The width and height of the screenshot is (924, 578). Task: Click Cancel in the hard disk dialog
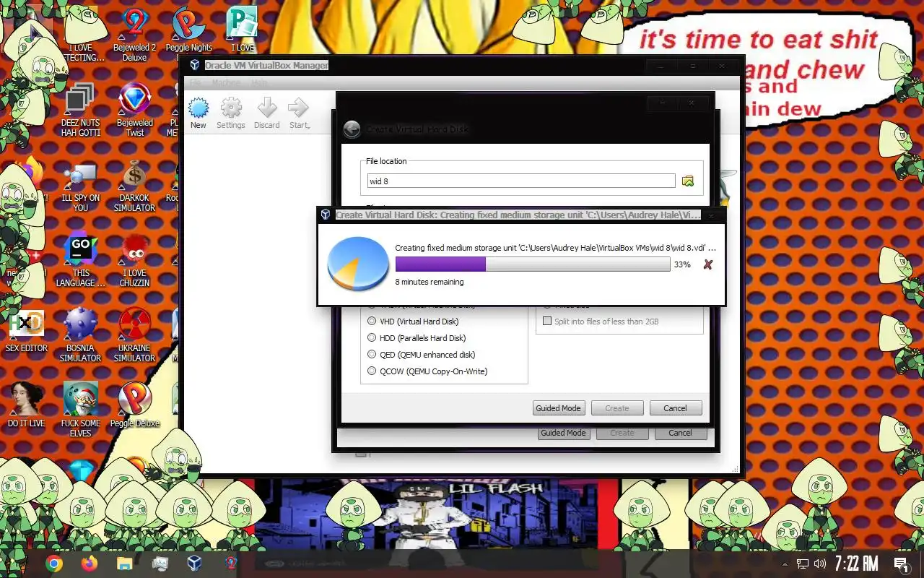coord(676,408)
